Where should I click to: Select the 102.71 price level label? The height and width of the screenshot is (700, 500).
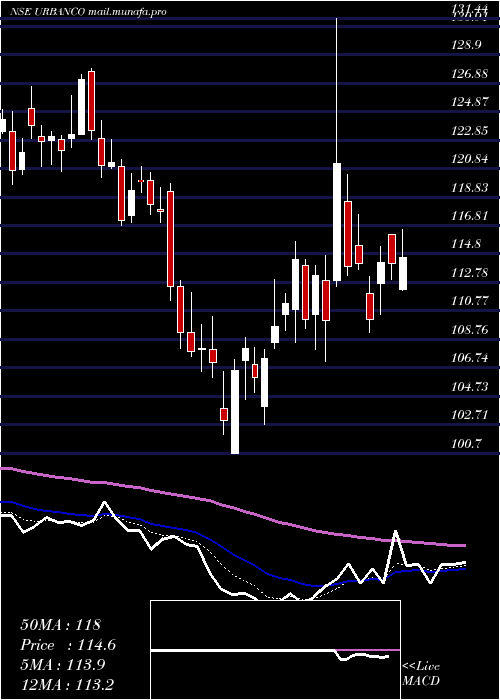click(469, 415)
